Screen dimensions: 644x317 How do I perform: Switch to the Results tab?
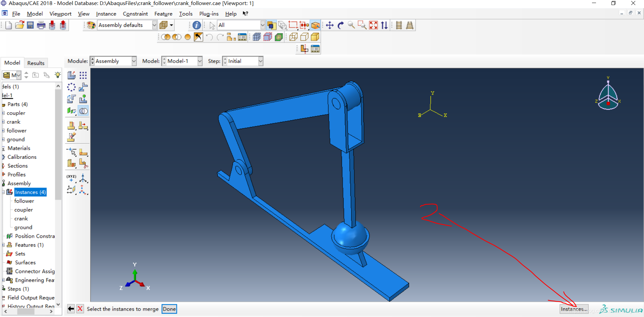(x=36, y=63)
